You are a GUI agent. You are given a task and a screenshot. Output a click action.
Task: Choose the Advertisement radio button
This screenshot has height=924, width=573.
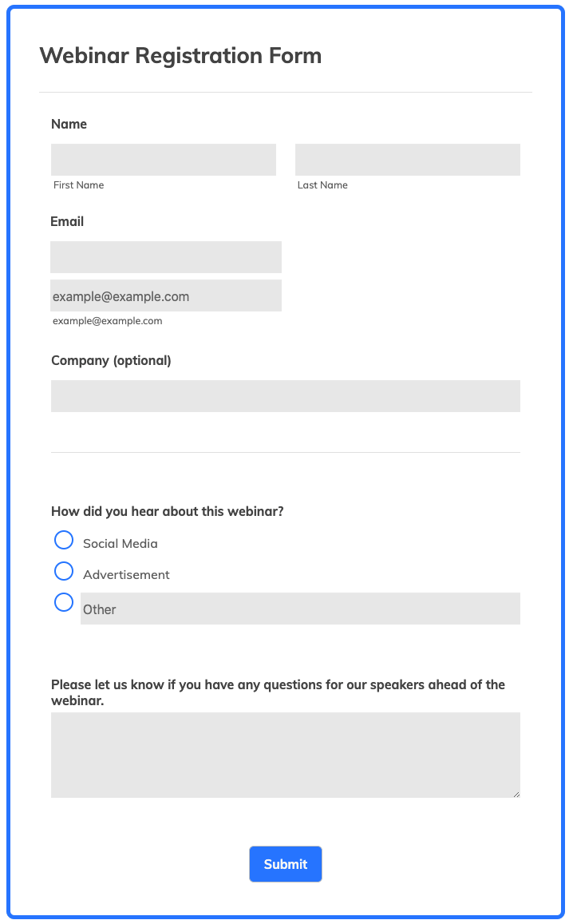point(64,571)
